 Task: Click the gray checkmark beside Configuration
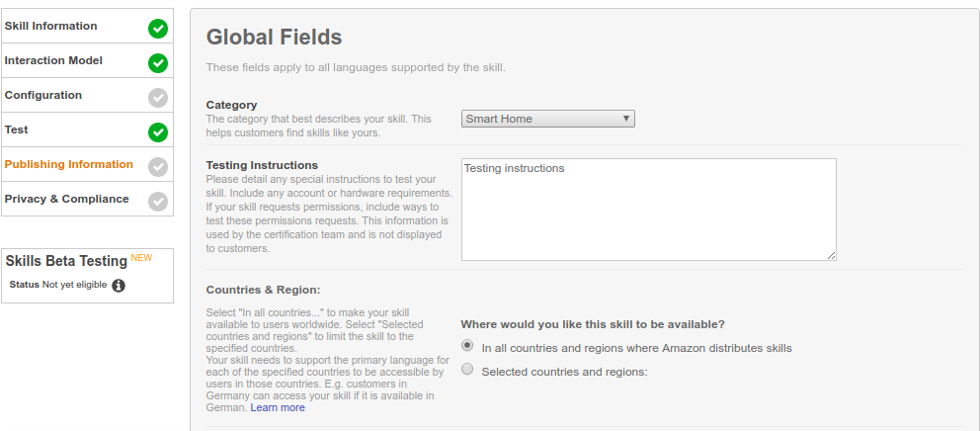click(158, 98)
